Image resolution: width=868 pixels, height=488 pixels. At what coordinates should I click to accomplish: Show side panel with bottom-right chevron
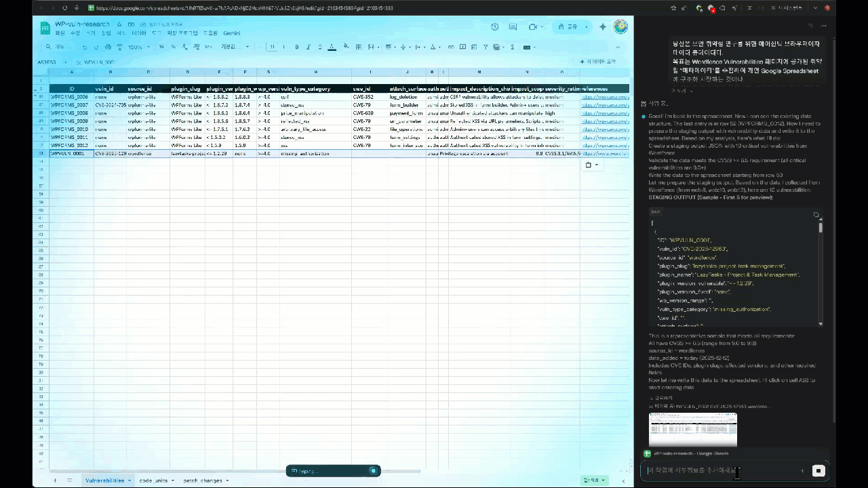(x=624, y=481)
